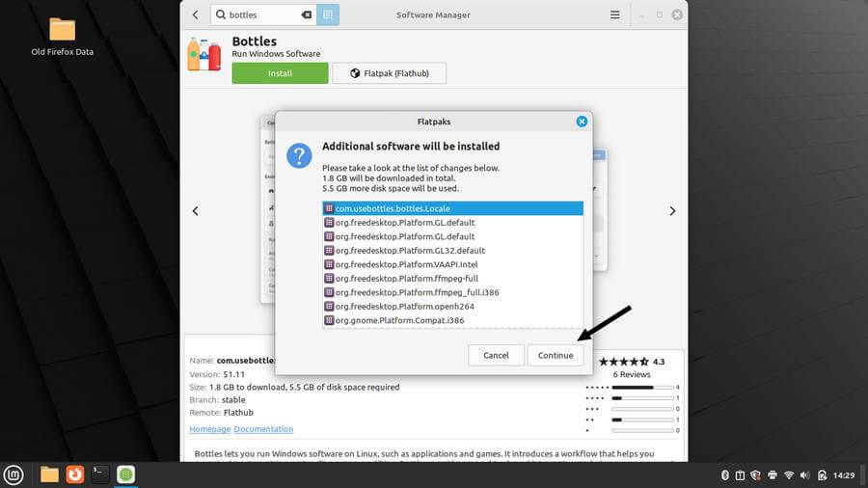Screen dimensions: 868x488
Task: Clear the 'bottles' search text with the backspace icon
Action: (306, 14)
